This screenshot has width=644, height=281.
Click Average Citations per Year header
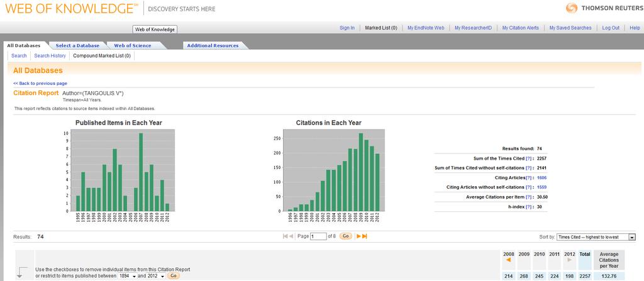pos(609,260)
